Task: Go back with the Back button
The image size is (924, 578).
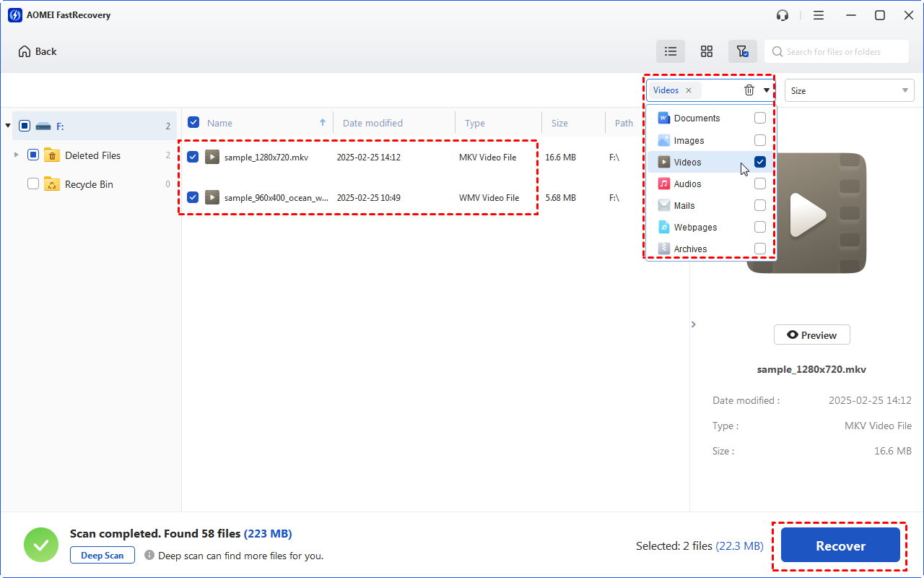Action: [38, 51]
